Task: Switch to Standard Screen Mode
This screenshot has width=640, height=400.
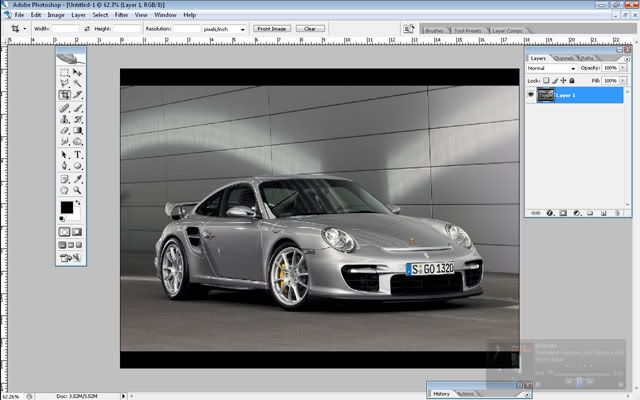Action: 62,245
